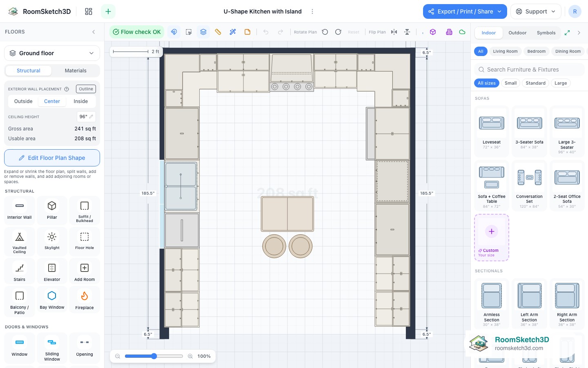Set exterior wall placement to Outside
Image resolution: width=588 pixels, height=368 pixels.
(x=23, y=101)
